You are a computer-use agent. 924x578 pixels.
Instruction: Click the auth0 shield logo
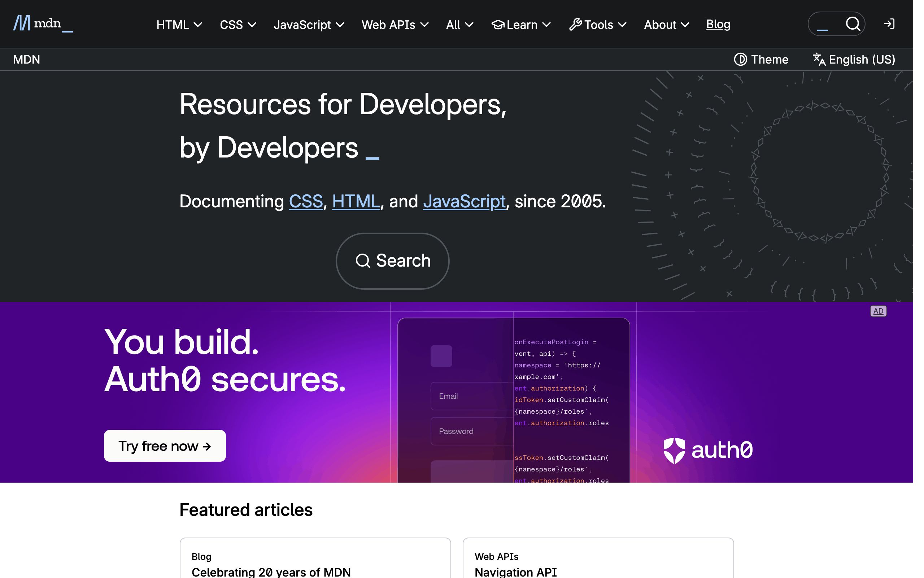click(674, 450)
